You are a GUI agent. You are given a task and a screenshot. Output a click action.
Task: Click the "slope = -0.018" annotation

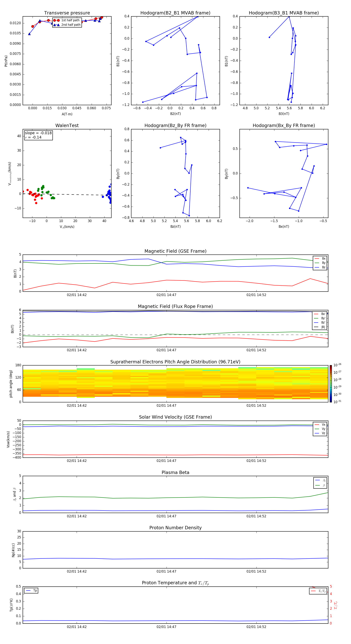coord(38,133)
